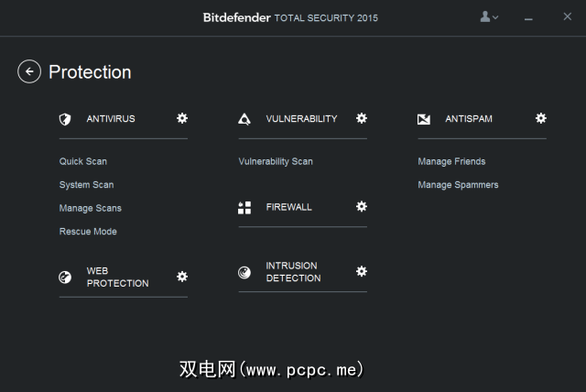Run a System Scan
Image resolution: width=586 pixels, height=392 pixels.
pos(87,185)
